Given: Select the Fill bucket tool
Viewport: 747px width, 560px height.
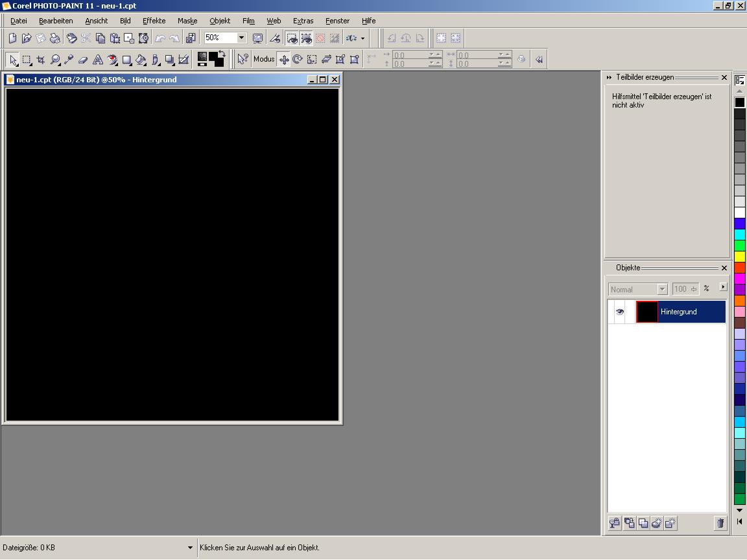Looking at the screenshot, I should (141, 60).
